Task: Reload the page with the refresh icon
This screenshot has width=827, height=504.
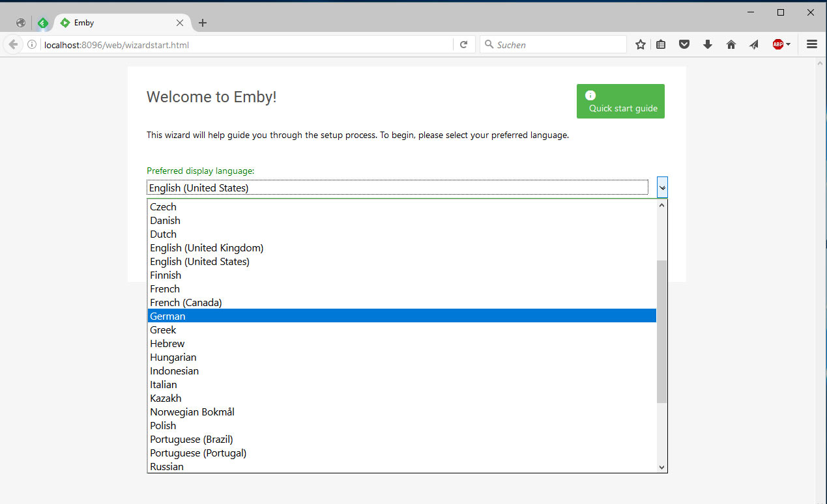Action: click(464, 44)
